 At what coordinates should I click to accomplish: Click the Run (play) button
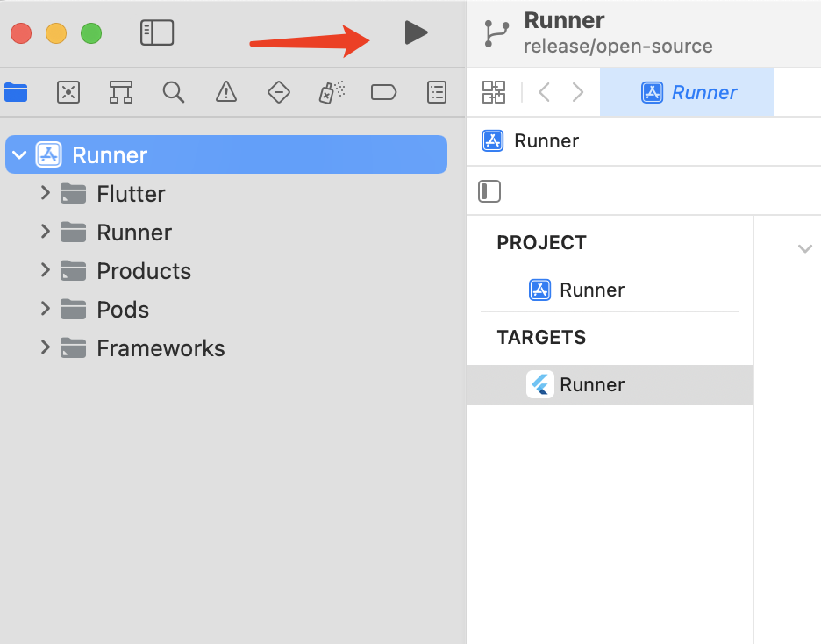point(417,32)
